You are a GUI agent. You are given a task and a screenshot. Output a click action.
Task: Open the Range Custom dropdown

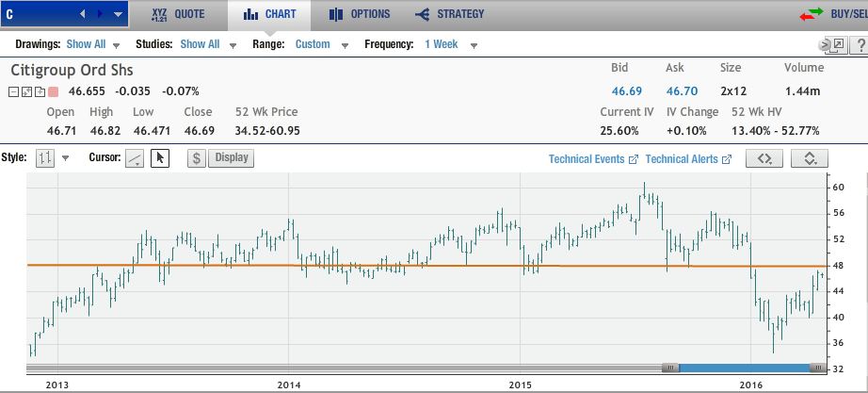[322, 44]
